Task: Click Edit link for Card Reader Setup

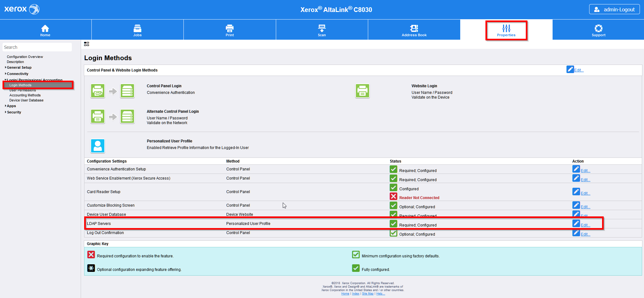Action: [585, 193]
